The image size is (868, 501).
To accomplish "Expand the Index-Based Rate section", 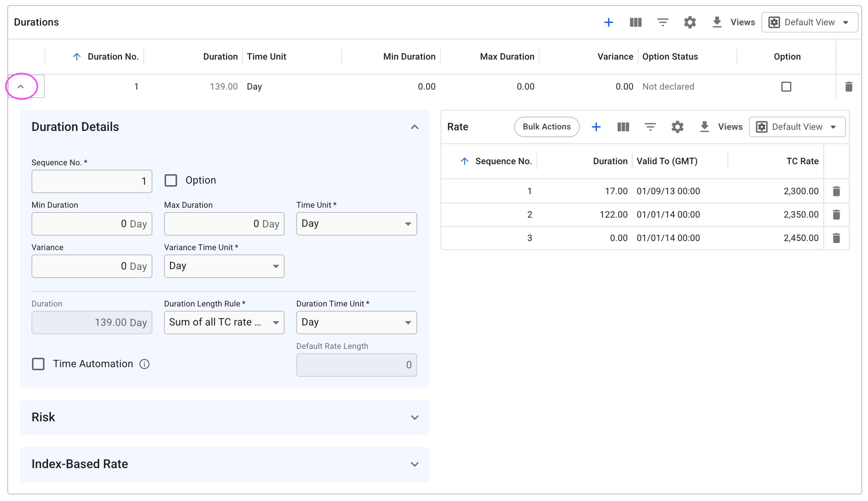I will [414, 464].
